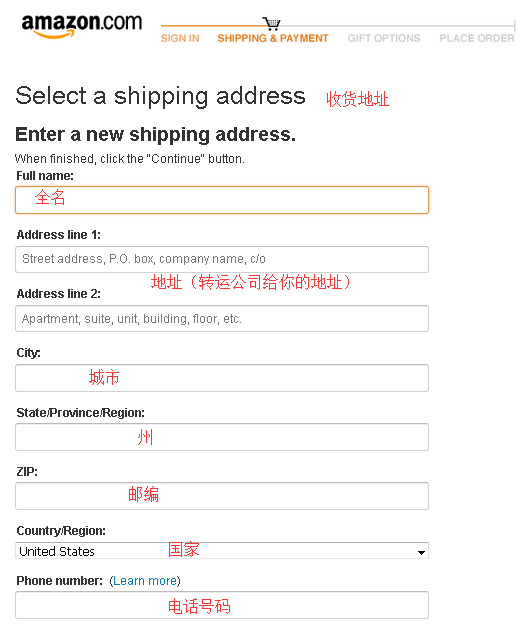Click the State/Province/Region input box
Screen dimensions: 524x624
(222, 437)
